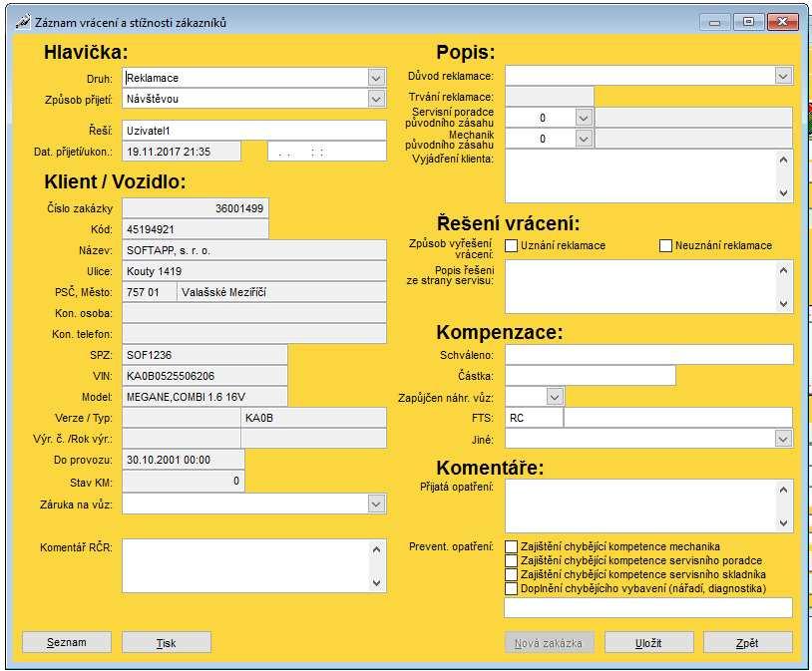This screenshot has width=812, height=671.
Task: Check Neuznání reklamace checkbox
Action: pos(665,245)
